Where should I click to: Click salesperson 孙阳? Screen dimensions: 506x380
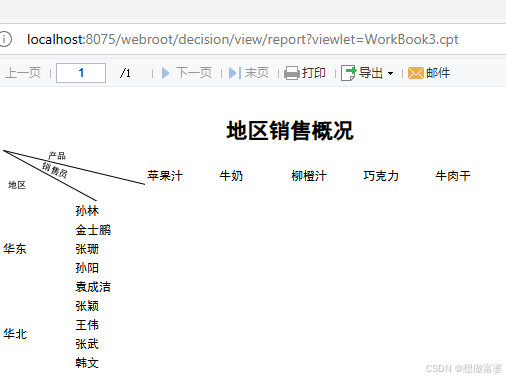(87, 268)
